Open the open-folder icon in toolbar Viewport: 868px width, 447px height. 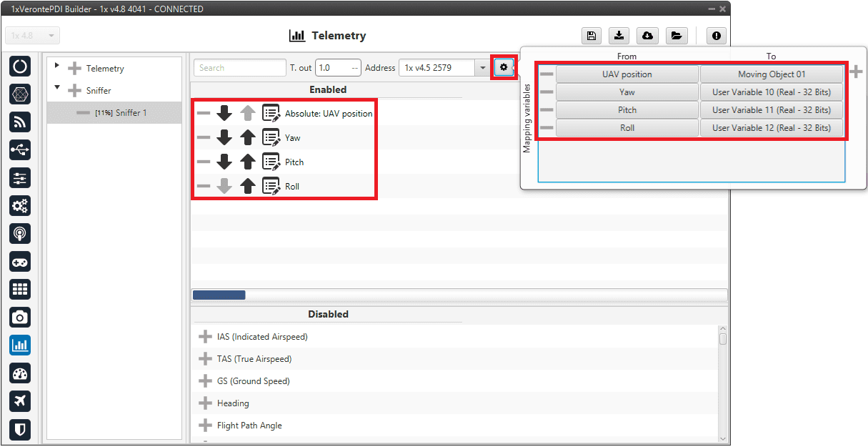tap(675, 36)
